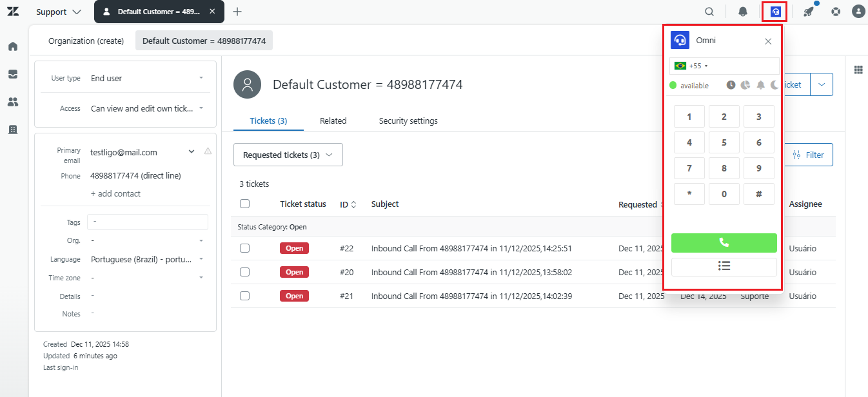The image size is (868, 397).
Task: Open the +55 country code selector
Action: coord(691,66)
